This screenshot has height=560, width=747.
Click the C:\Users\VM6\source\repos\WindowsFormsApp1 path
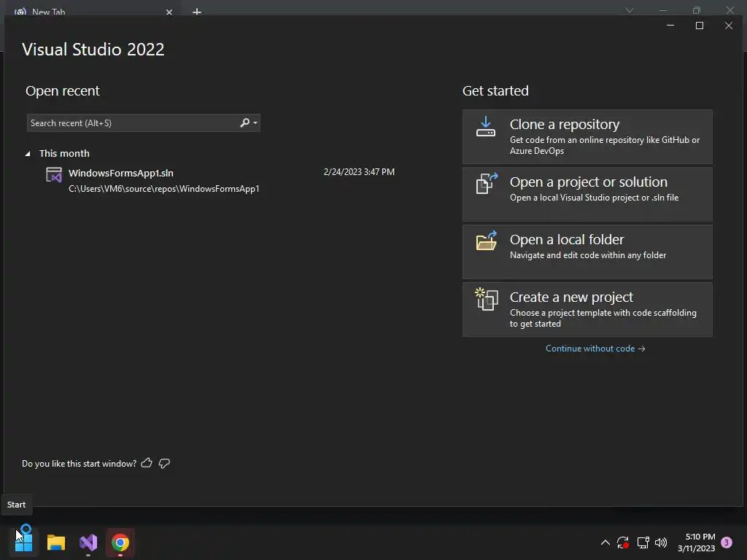164,189
